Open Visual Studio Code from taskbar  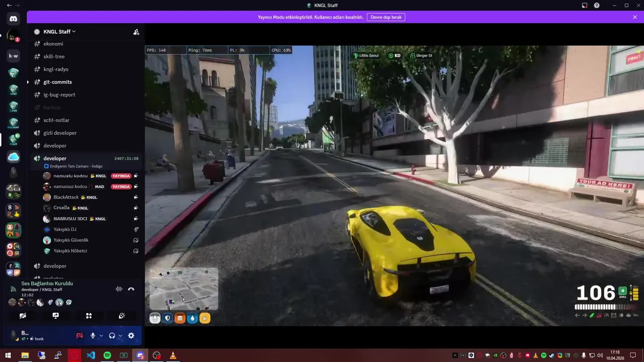(91, 355)
